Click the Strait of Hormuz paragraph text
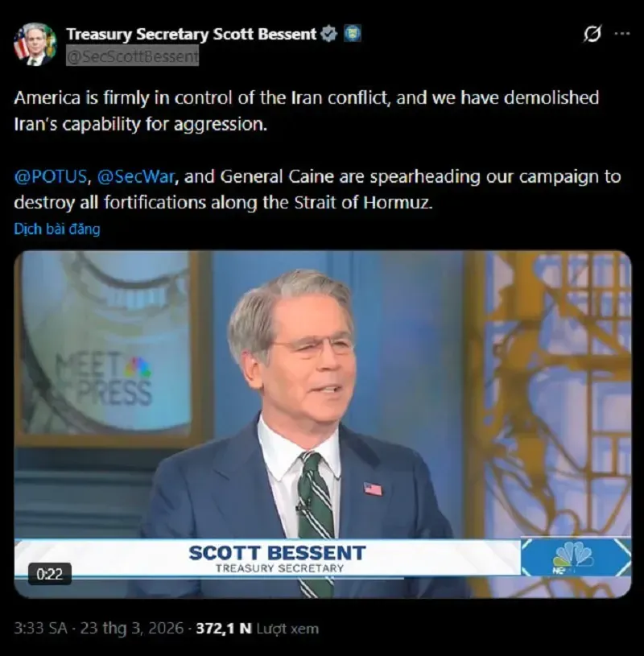This screenshot has height=656, width=644. tap(317, 189)
